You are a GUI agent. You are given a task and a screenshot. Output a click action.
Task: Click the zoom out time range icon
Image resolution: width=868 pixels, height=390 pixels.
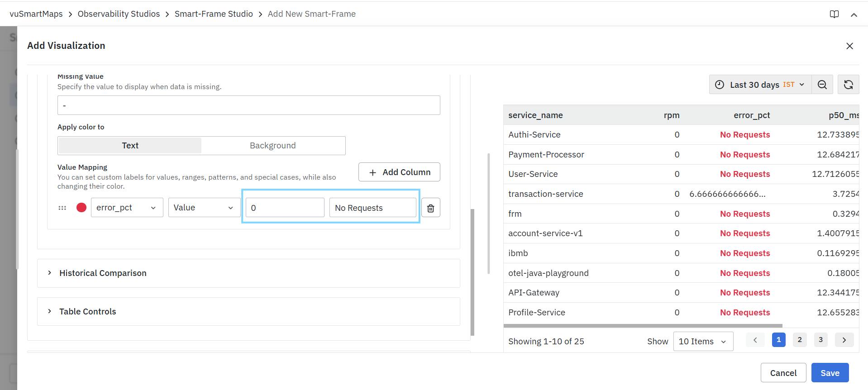pyautogui.click(x=822, y=85)
